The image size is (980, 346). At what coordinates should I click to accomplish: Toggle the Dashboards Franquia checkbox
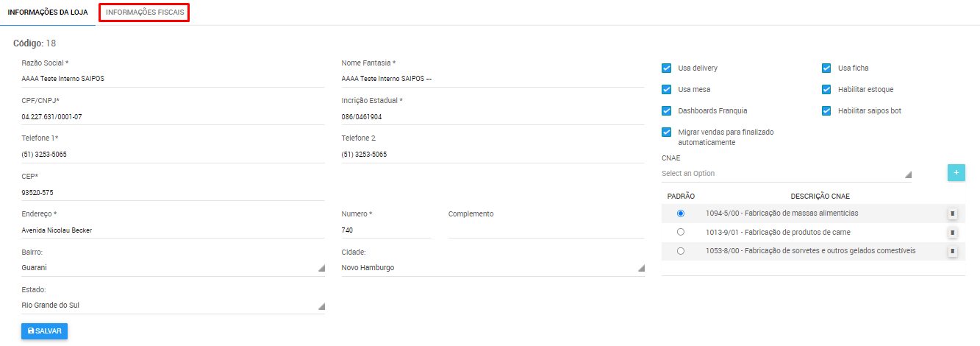tap(667, 111)
